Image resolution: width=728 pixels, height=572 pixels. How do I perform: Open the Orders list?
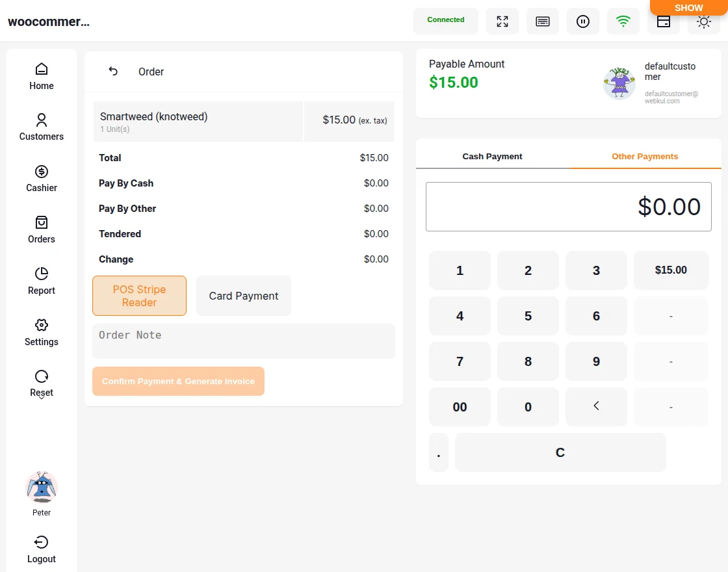point(41,228)
